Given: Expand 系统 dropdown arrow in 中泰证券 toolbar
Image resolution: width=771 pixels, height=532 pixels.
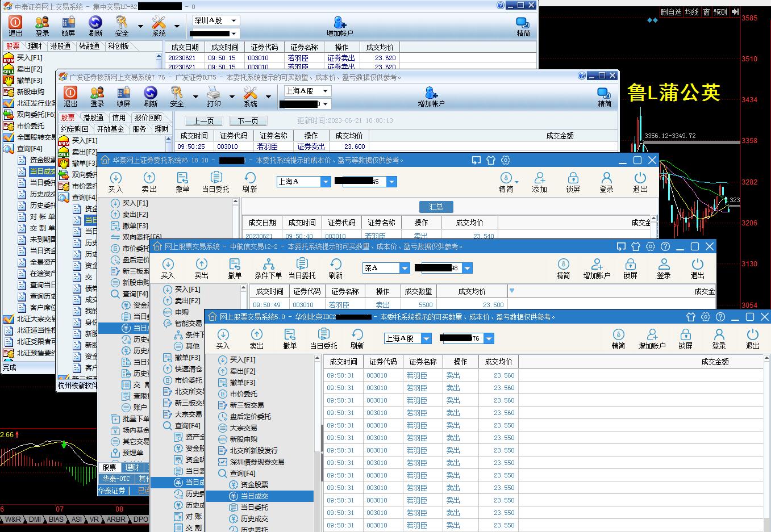Looking at the screenshot, I should coord(177,26).
